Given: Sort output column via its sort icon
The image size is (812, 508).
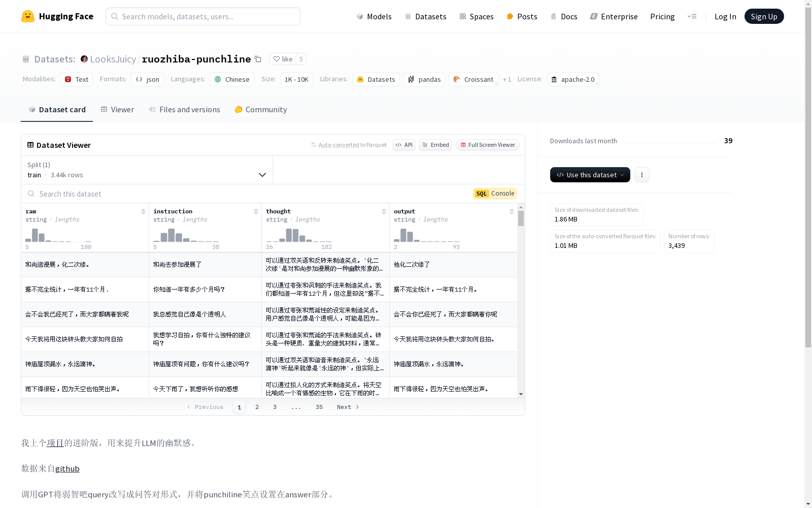Looking at the screenshot, I should [x=512, y=211].
